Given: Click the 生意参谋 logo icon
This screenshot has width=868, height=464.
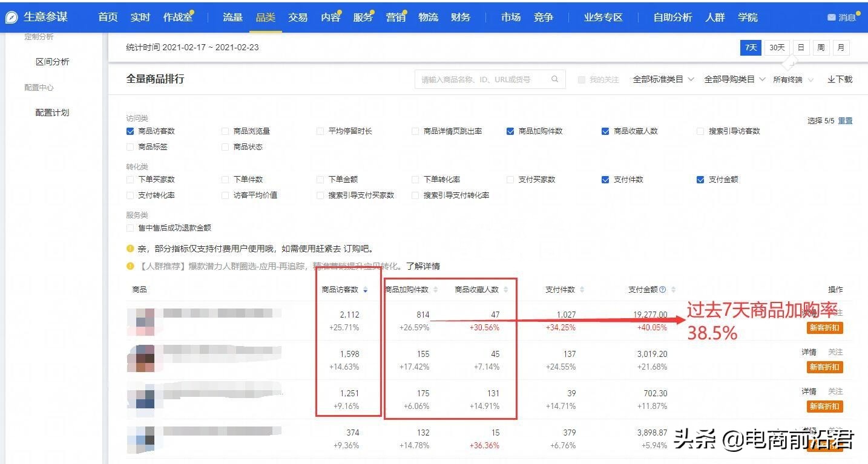Looking at the screenshot, I should pyautogui.click(x=12, y=17).
